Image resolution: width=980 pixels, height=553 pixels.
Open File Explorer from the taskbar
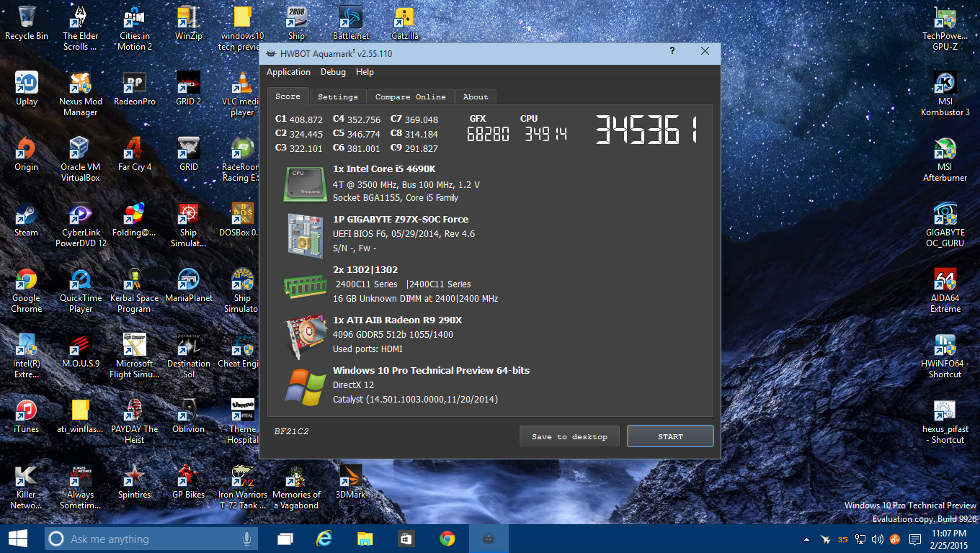point(365,539)
